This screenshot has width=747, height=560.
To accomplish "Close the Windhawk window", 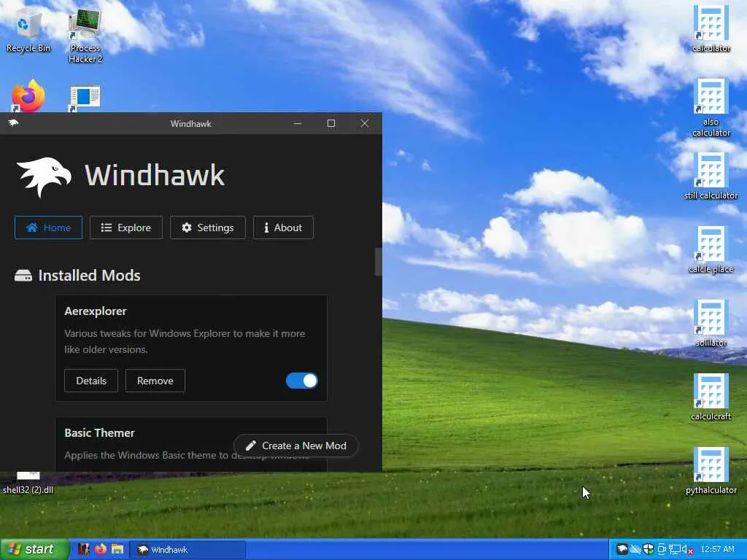I will pyautogui.click(x=365, y=123).
